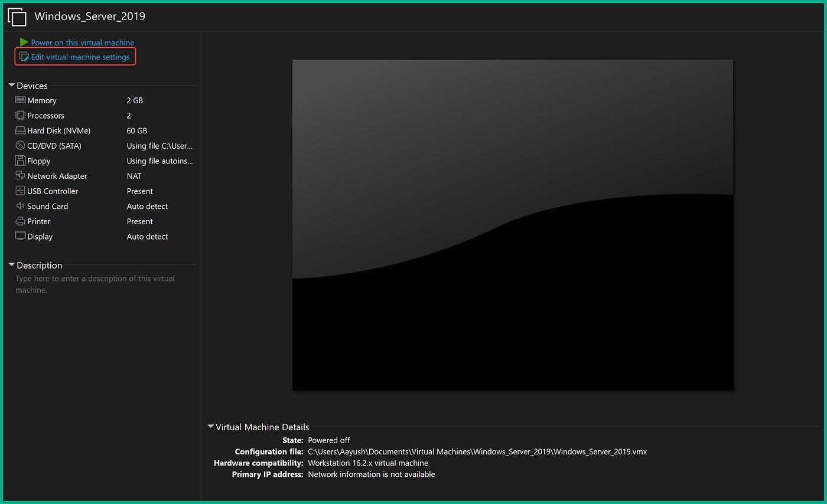Click the 'Powered off' state value
The image size is (827, 504).
pos(329,440)
